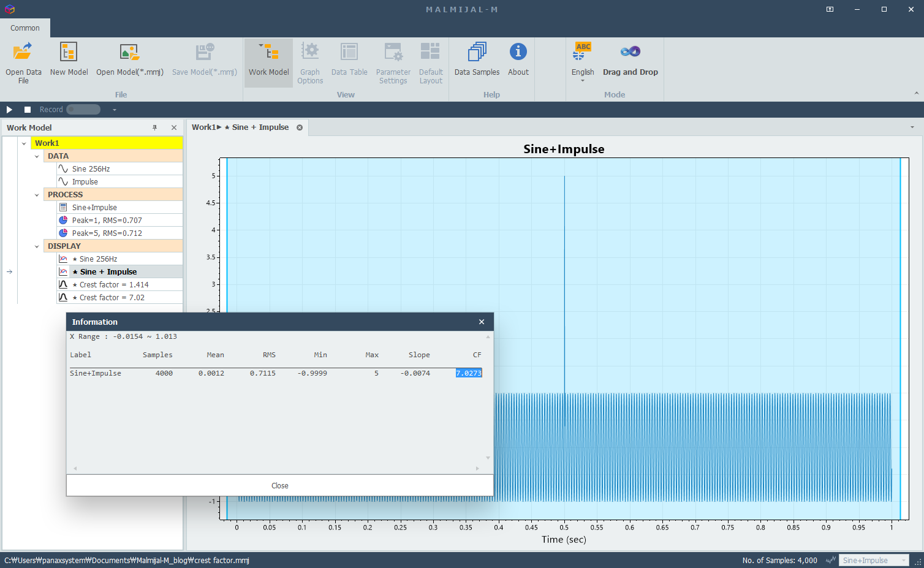The height and width of the screenshot is (568, 924).
Task: Collapse the ribbon with the caret
Action: point(917,93)
